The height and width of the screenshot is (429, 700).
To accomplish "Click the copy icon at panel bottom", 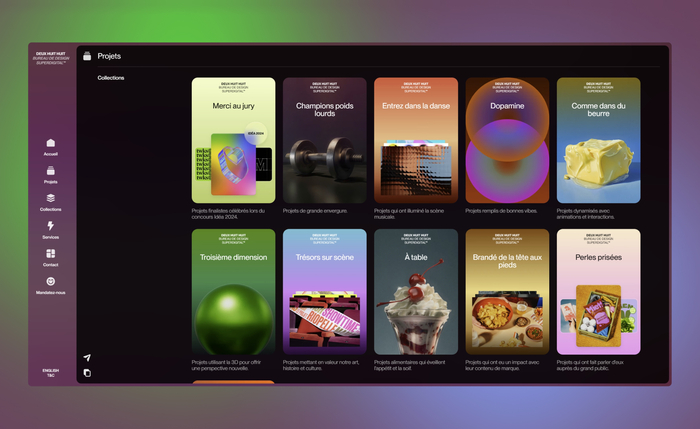I will [87, 373].
